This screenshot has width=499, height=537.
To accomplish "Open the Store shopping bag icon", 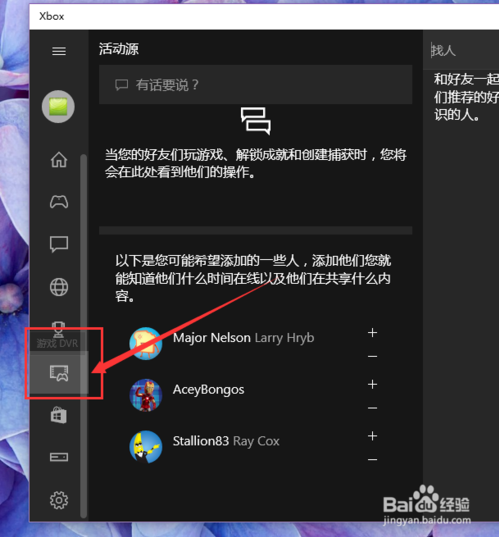I will pyautogui.click(x=59, y=415).
